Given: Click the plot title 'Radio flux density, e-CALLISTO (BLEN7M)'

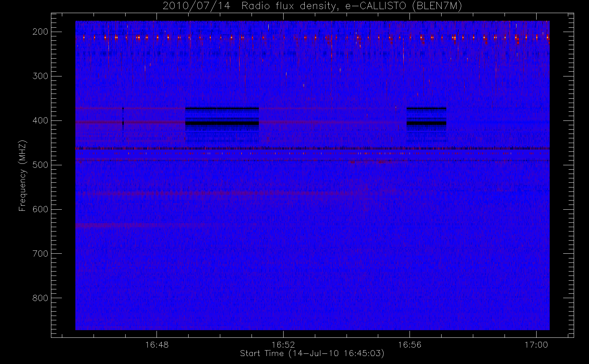Looking at the screenshot, I should tap(352, 6).
